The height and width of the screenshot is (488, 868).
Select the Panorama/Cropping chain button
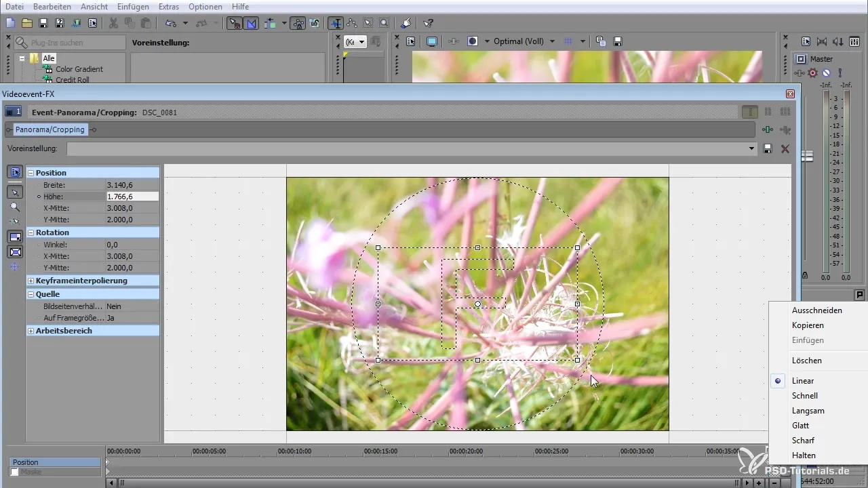[50, 129]
